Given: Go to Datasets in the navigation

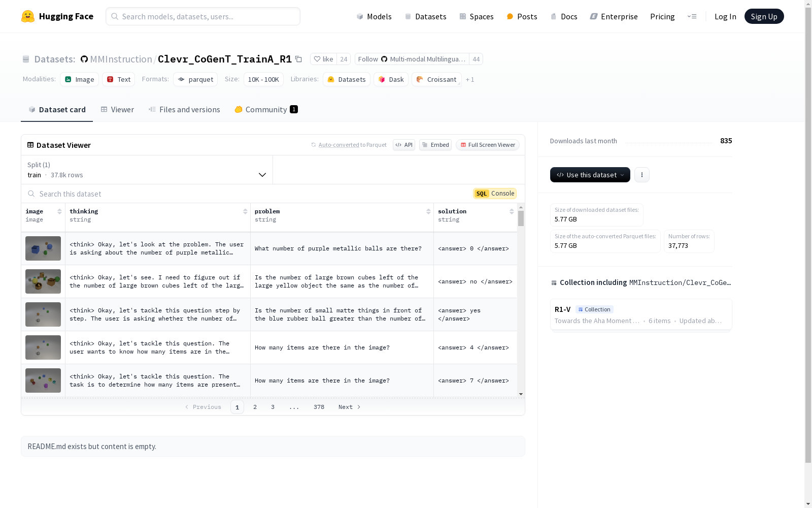Looking at the screenshot, I should tap(425, 16).
